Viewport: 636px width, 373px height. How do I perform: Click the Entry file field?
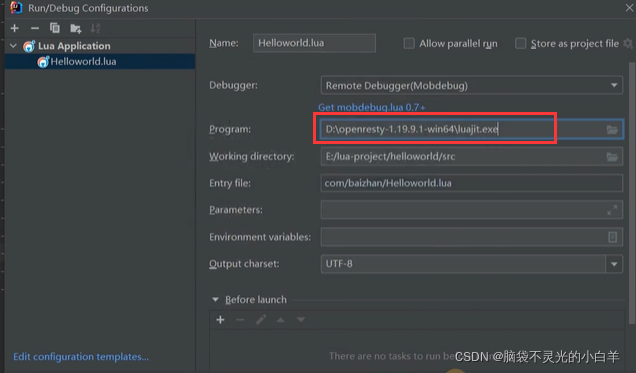pyautogui.click(x=472, y=183)
